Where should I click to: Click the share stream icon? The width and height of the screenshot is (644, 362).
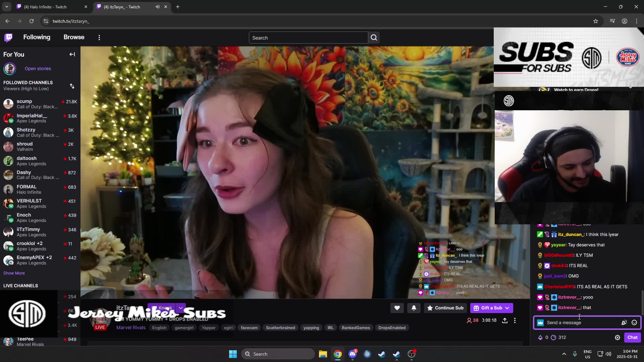504,320
